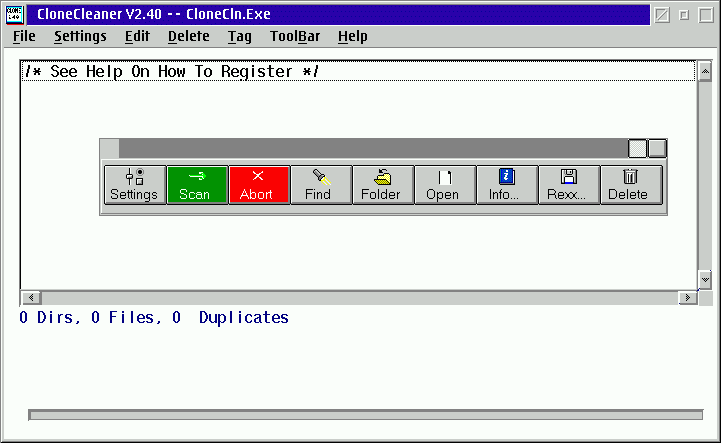Click the main window's hide button
This screenshot has height=443, width=721.
(x=662, y=15)
